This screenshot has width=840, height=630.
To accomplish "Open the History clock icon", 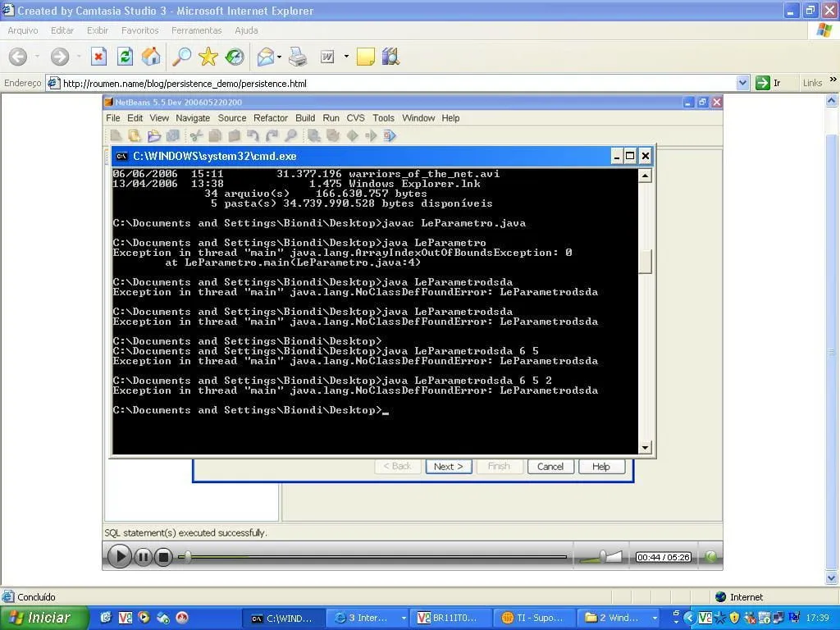I will coord(234,57).
